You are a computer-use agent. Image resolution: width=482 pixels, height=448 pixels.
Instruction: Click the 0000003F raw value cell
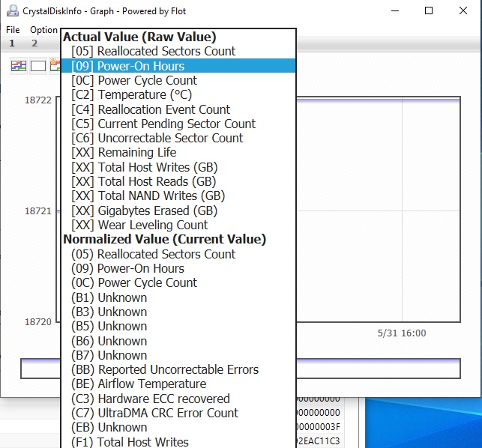pyautogui.click(x=318, y=427)
